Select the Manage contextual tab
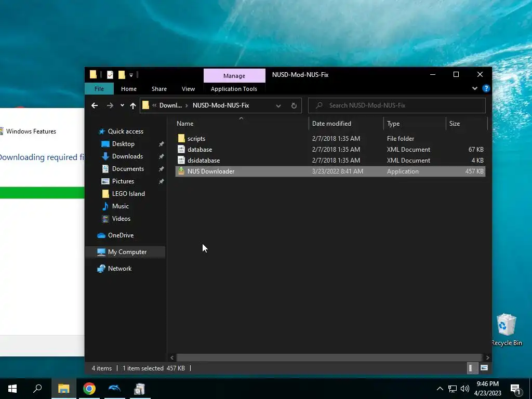Image resolution: width=532 pixels, height=399 pixels. [234, 76]
